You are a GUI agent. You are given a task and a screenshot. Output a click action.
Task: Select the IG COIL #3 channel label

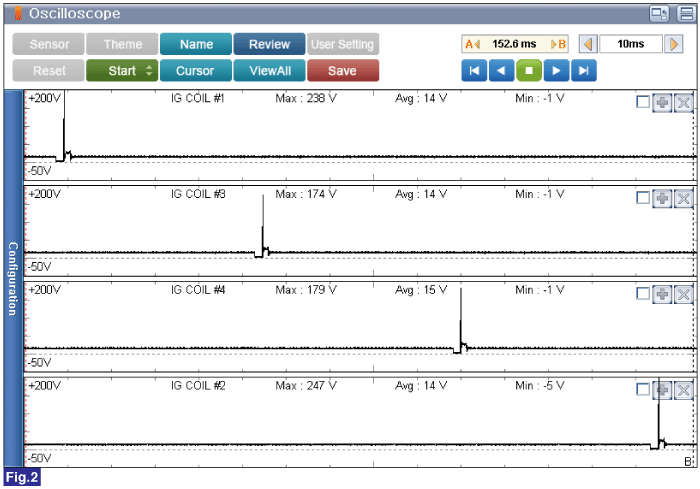[x=198, y=194]
